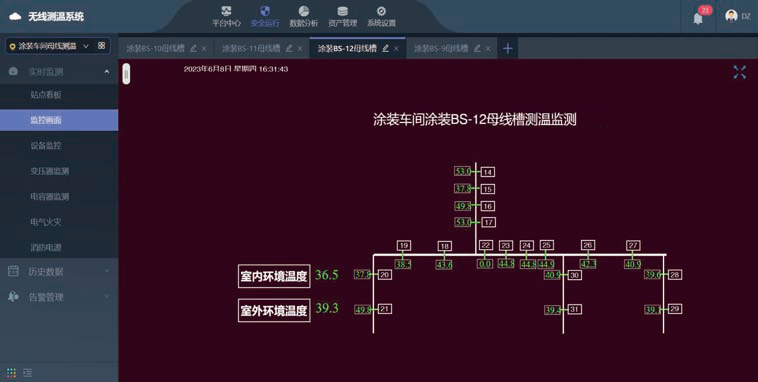758x382 pixels.
Task: Close the 涂装BS-10母线槽 tab
Action: click(x=204, y=48)
